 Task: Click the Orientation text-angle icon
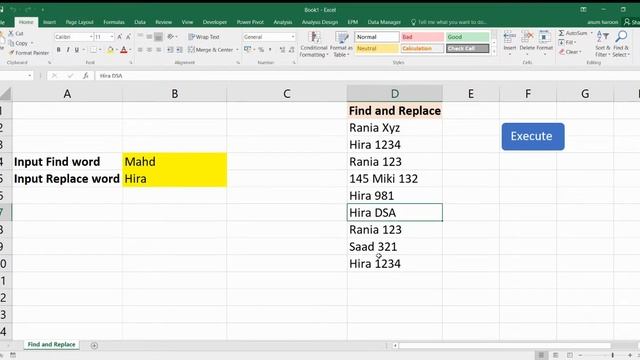click(171, 37)
